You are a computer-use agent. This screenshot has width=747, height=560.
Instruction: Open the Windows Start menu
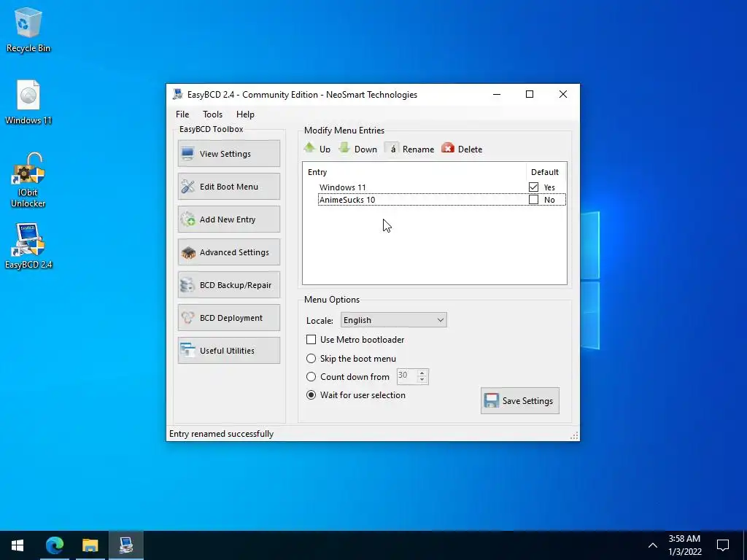tap(18, 545)
